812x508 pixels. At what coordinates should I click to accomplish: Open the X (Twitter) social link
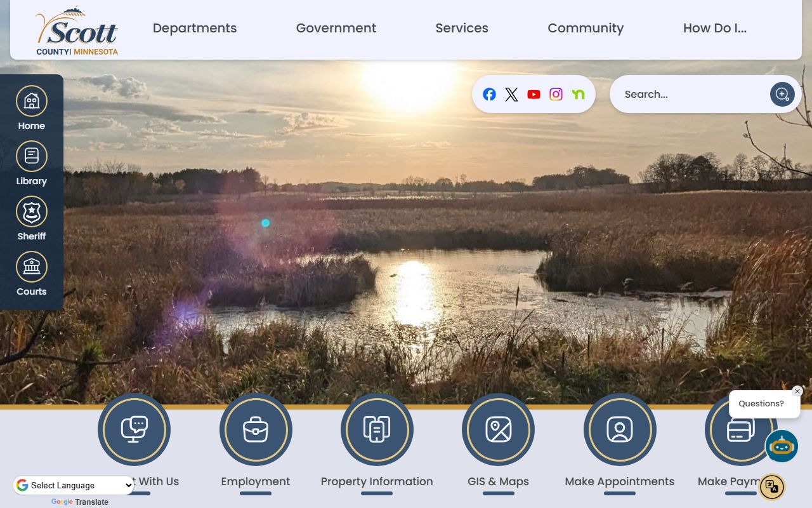(x=511, y=94)
